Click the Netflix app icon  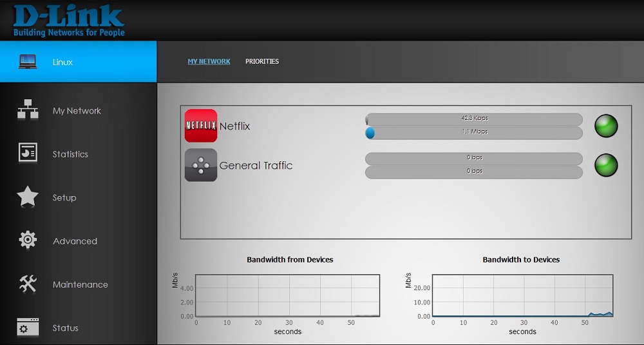pyautogui.click(x=201, y=125)
